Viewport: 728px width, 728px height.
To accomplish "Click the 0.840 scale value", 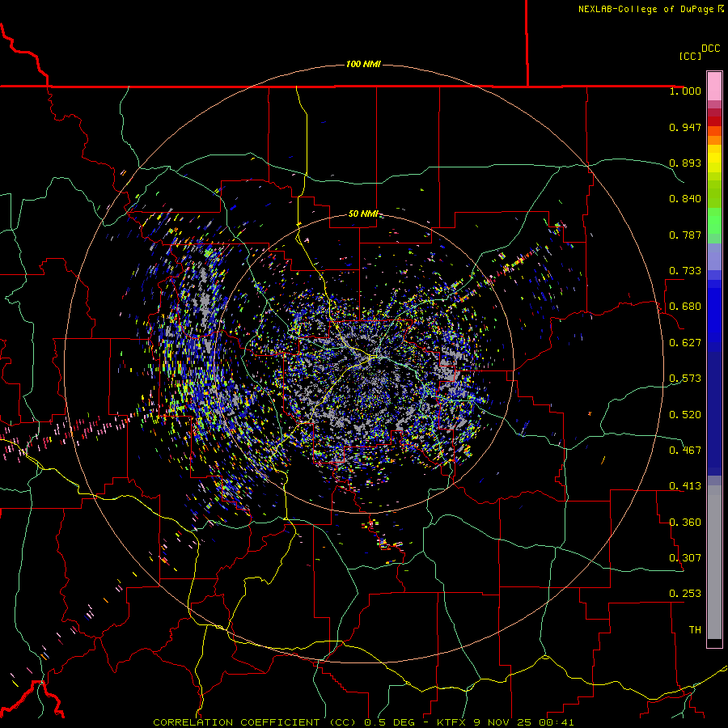I will click(x=685, y=199).
